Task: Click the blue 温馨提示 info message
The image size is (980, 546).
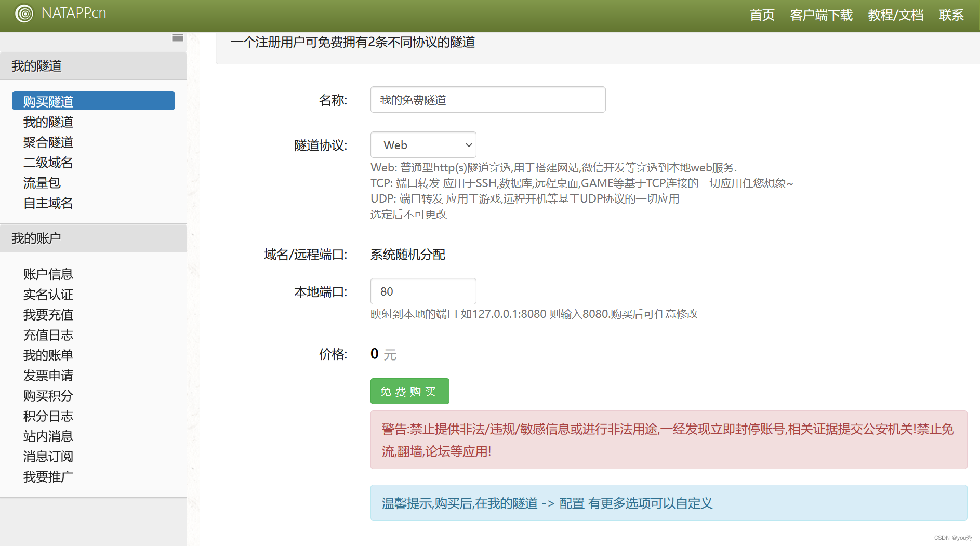Action: click(669, 503)
